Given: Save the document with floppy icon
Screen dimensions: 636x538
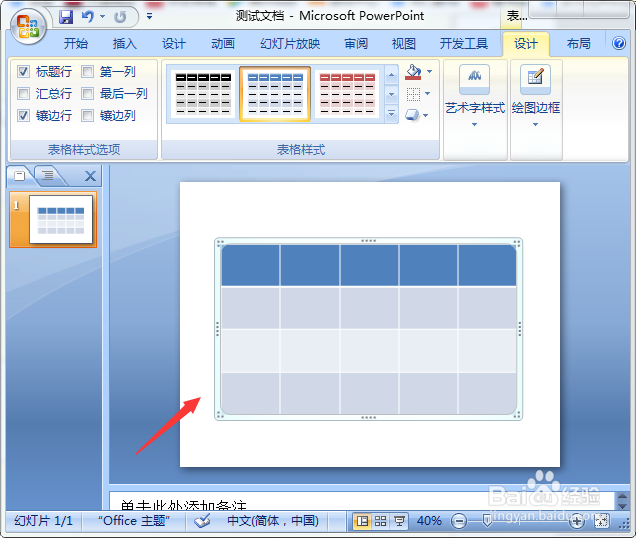Looking at the screenshot, I should click(66, 17).
